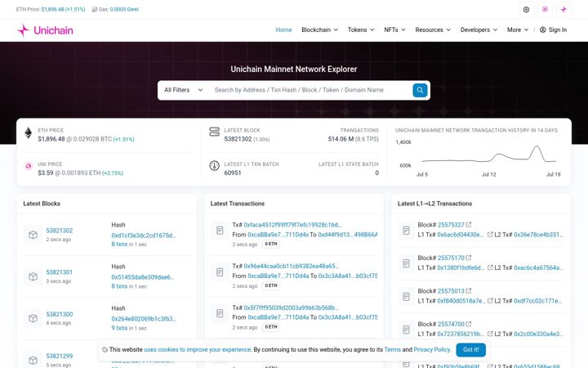
Task: Open external link icon beside Block# 25575013
Action: click(x=469, y=290)
